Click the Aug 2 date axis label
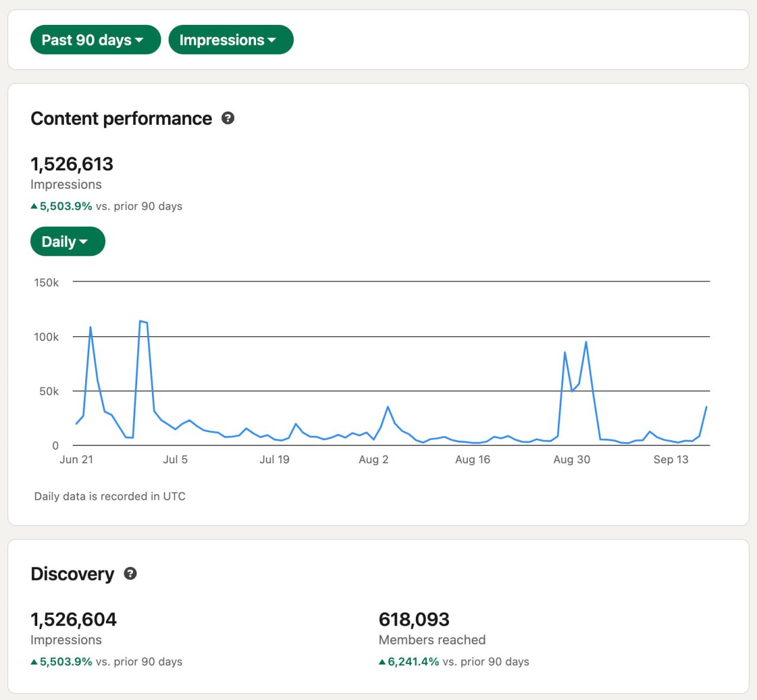This screenshot has width=757, height=700. click(x=373, y=460)
